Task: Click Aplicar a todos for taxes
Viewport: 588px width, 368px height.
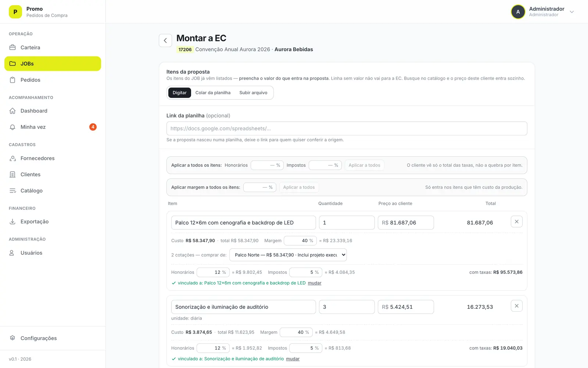Action: 365,165
